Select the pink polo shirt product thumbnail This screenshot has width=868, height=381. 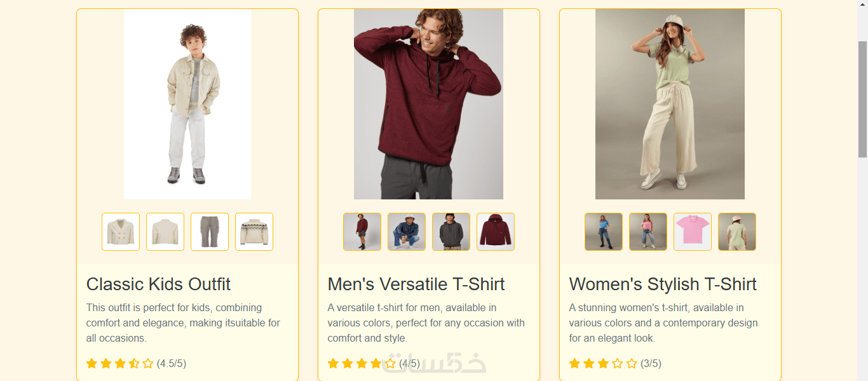coord(693,232)
